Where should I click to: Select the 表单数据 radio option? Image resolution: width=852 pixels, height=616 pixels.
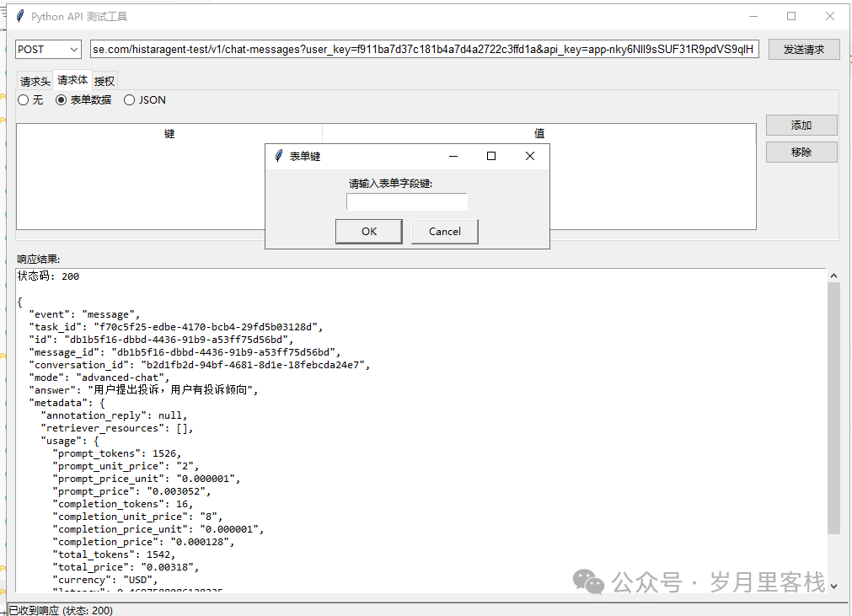click(x=83, y=100)
